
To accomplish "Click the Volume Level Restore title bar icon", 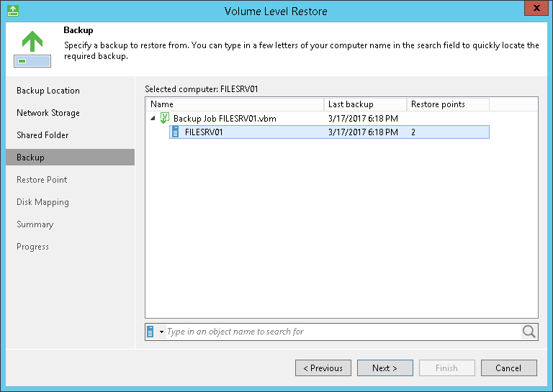I will tap(12, 10).
